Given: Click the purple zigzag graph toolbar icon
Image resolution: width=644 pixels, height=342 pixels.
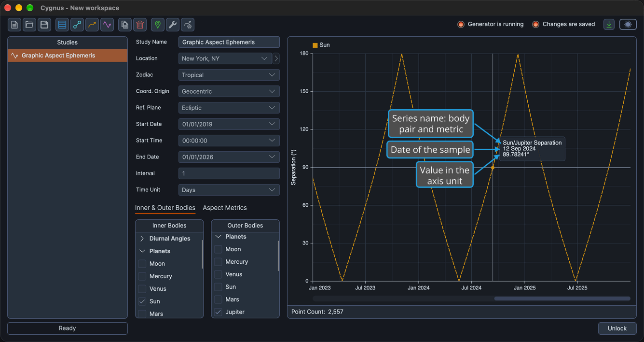Looking at the screenshot, I should [107, 25].
